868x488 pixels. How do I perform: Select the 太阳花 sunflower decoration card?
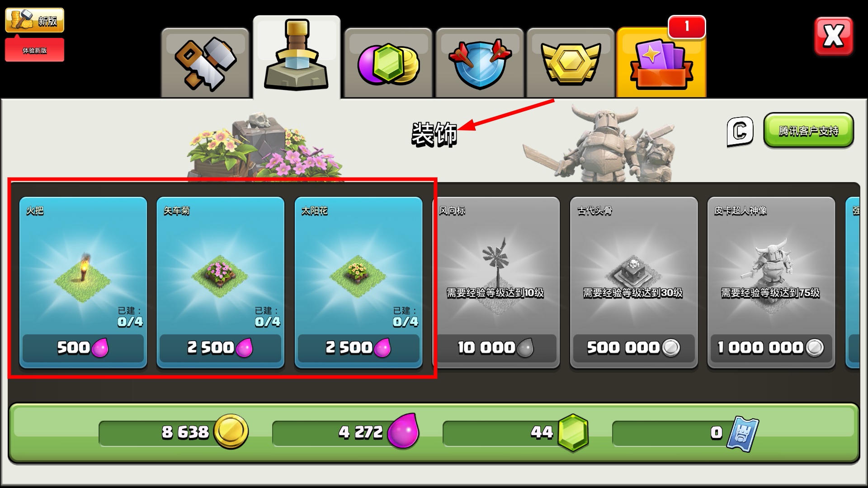pyautogui.click(x=359, y=282)
